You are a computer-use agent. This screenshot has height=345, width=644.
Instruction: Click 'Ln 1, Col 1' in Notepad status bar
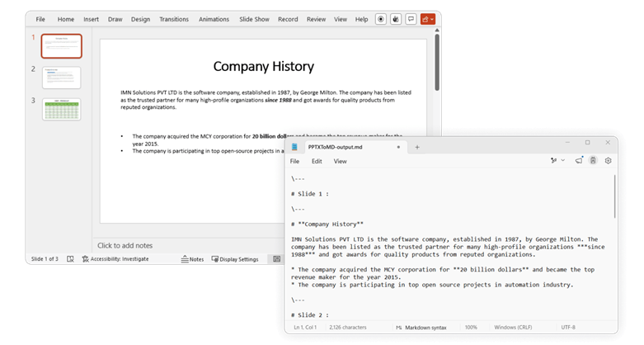point(305,328)
